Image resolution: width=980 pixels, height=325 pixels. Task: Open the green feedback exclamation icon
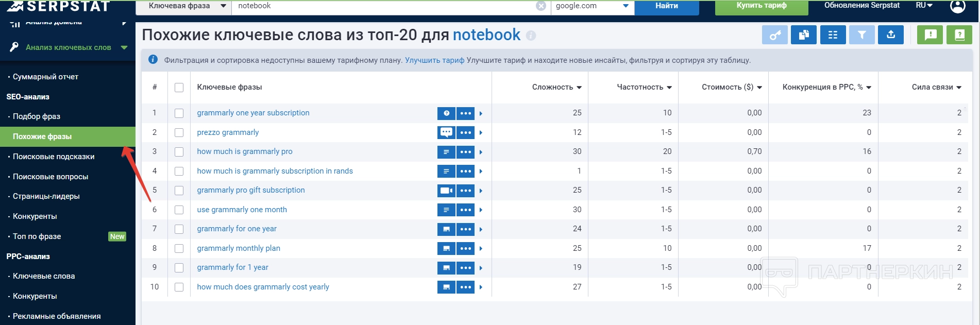930,35
